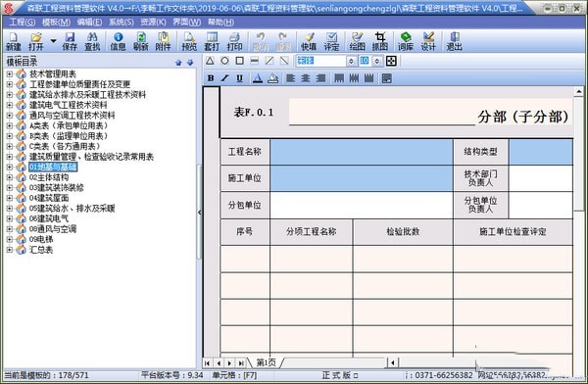Click the 快填 (Quick fill) icon

pyautogui.click(x=309, y=41)
